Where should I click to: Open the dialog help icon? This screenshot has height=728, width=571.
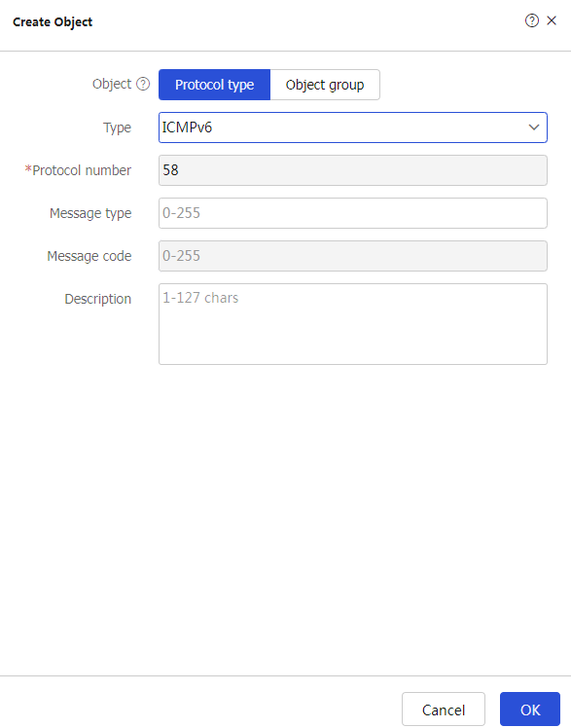point(531,20)
